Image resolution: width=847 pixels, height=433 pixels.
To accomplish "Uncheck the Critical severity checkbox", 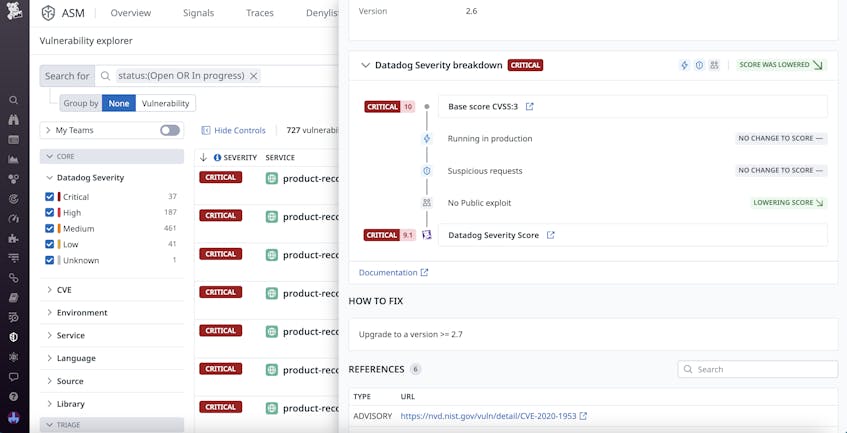I will [x=50, y=197].
